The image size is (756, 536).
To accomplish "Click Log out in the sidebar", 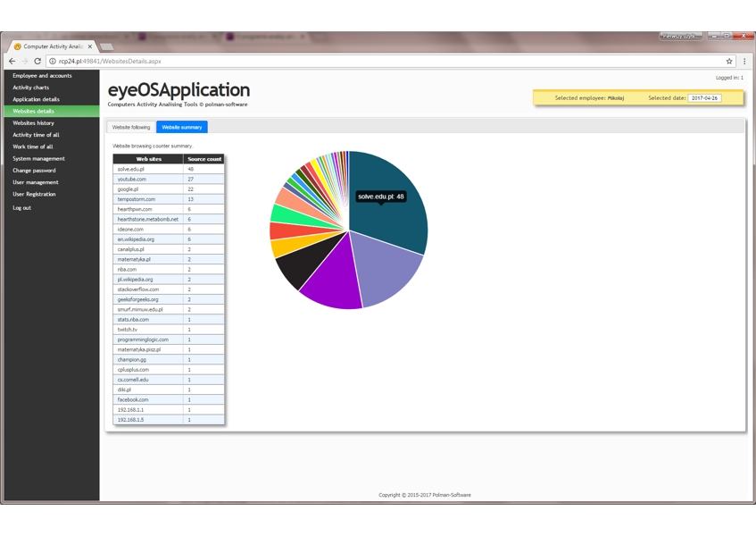I will 21,208.
